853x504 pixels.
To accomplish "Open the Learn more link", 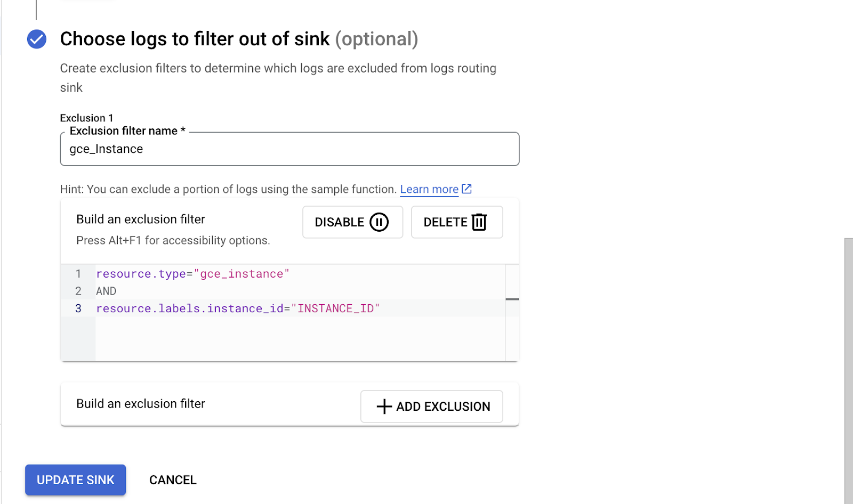I will pos(429,190).
